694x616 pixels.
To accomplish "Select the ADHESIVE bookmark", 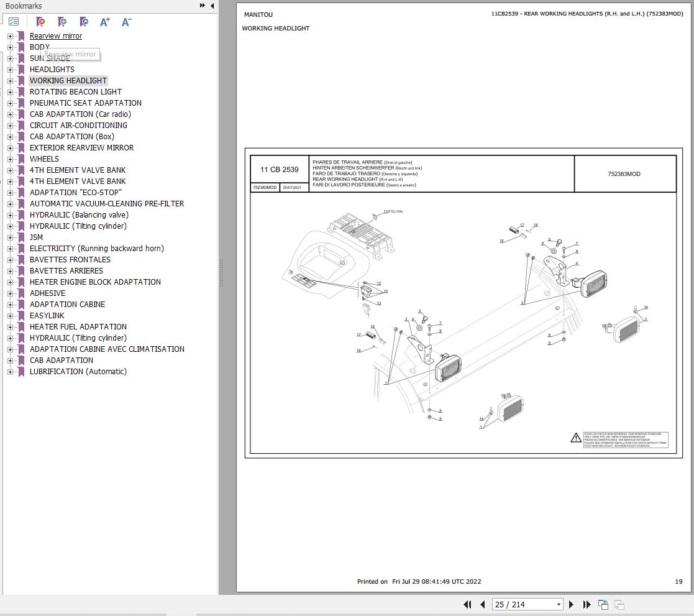I will pos(47,293).
